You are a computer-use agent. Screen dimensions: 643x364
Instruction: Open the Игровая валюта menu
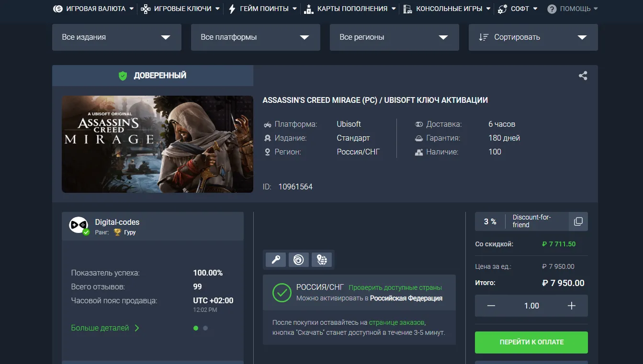point(93,9)
